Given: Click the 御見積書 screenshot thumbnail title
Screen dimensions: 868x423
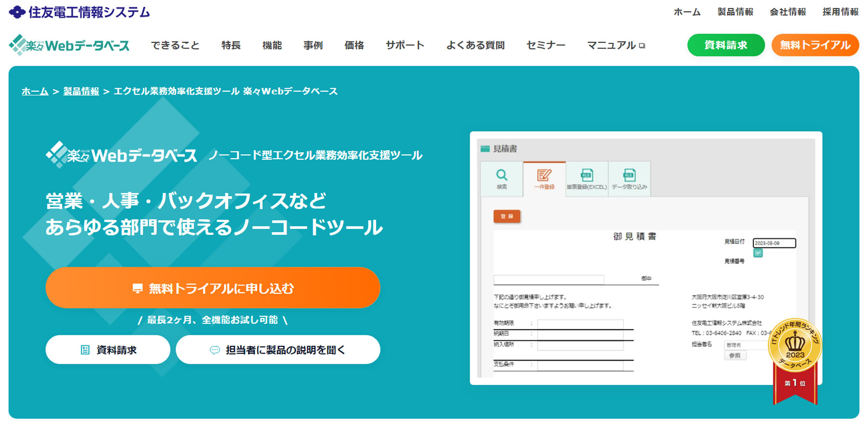Looking at the screenshot, I should [x=635, y=236].
